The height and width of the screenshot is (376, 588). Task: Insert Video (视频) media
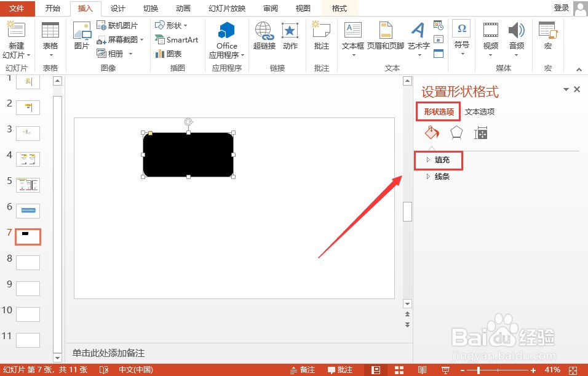click(x=490, y=30)
